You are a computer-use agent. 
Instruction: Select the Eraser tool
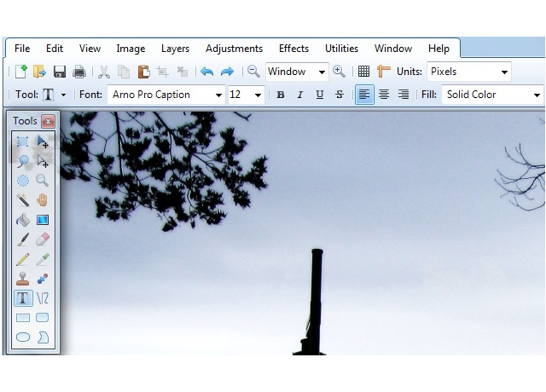click(x=43, y=239)
